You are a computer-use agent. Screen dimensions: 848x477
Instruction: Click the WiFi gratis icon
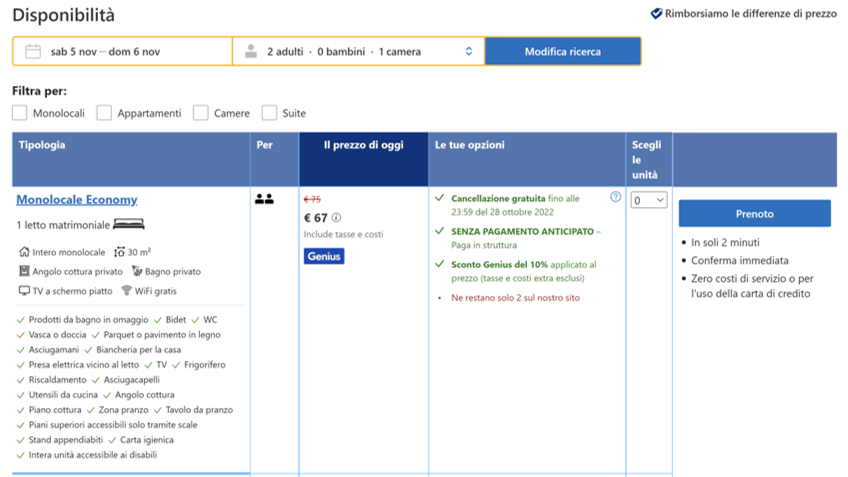pos(127,290)
